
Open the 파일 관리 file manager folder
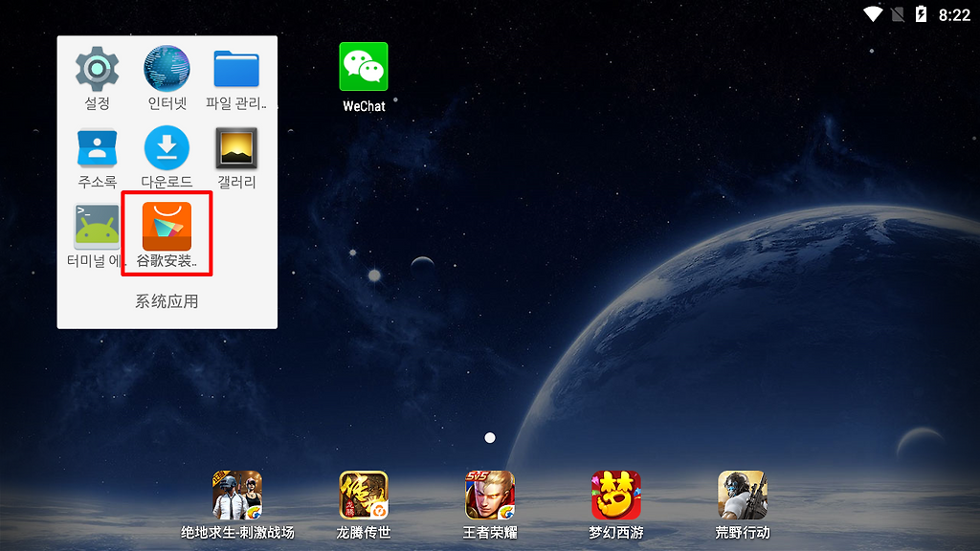click(236, 69)
